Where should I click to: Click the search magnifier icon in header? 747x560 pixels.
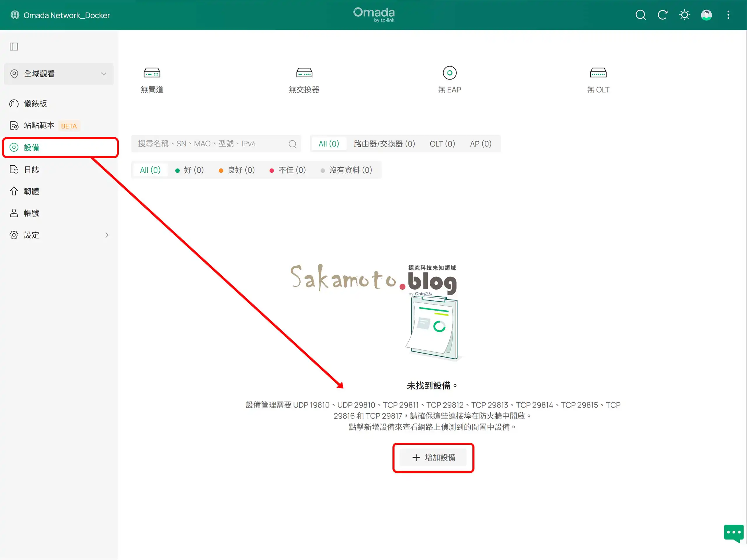[640, 15]
